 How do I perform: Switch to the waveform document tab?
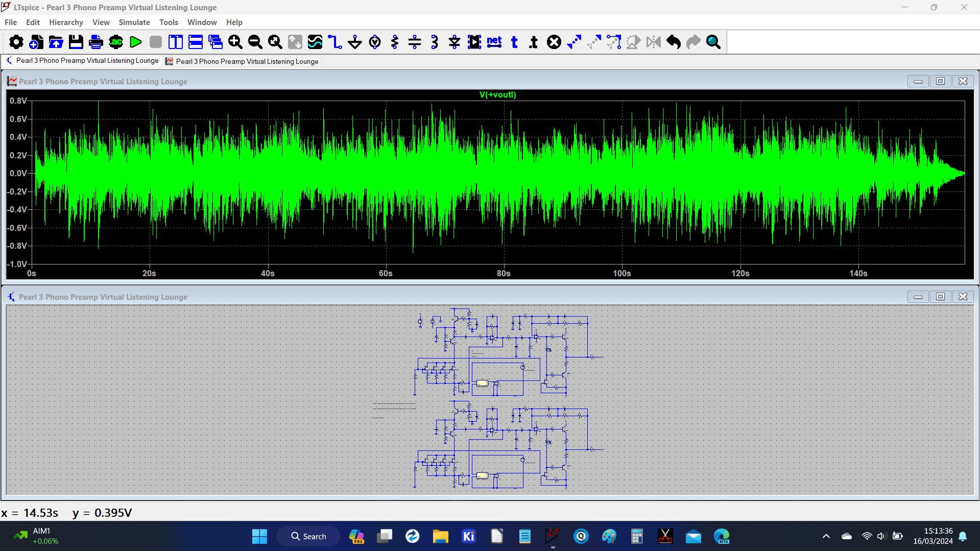point(242,61)
